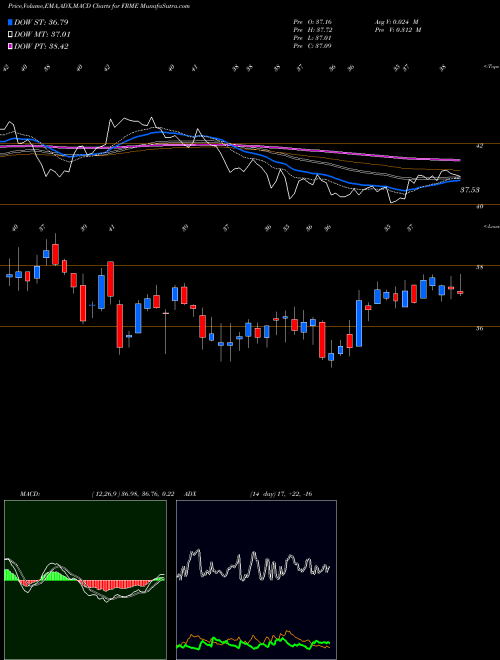Click the '<Tops' marker label
Screen dimensions: 500x660
(x=491, y=67)
